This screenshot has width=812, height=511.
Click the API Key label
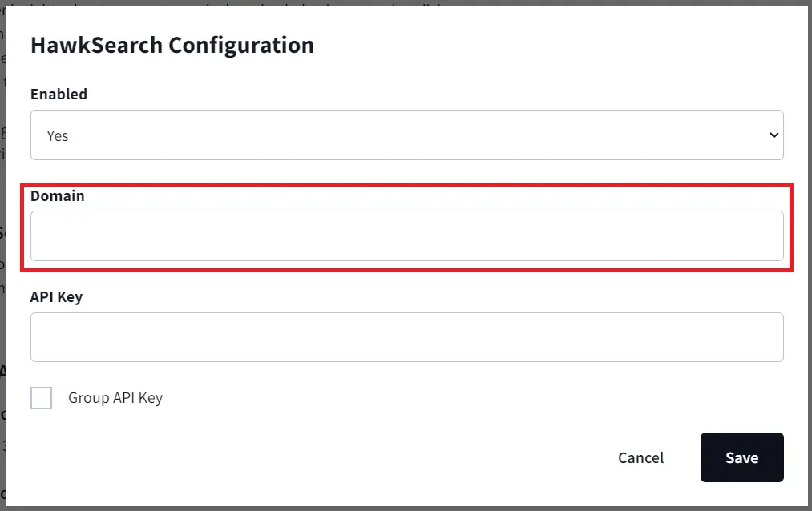tap(56, 296)
